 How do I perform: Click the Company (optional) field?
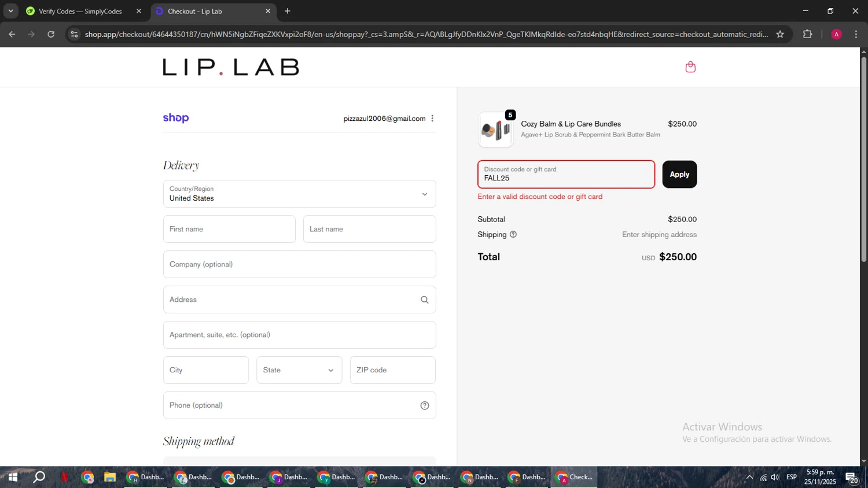click(x=299, y=264)
